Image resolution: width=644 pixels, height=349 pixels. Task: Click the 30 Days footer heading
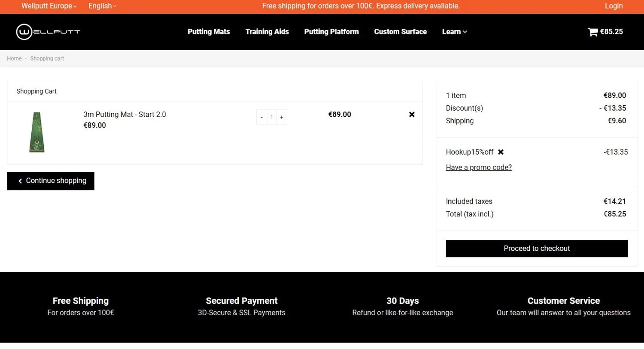(x=403, y=301)
